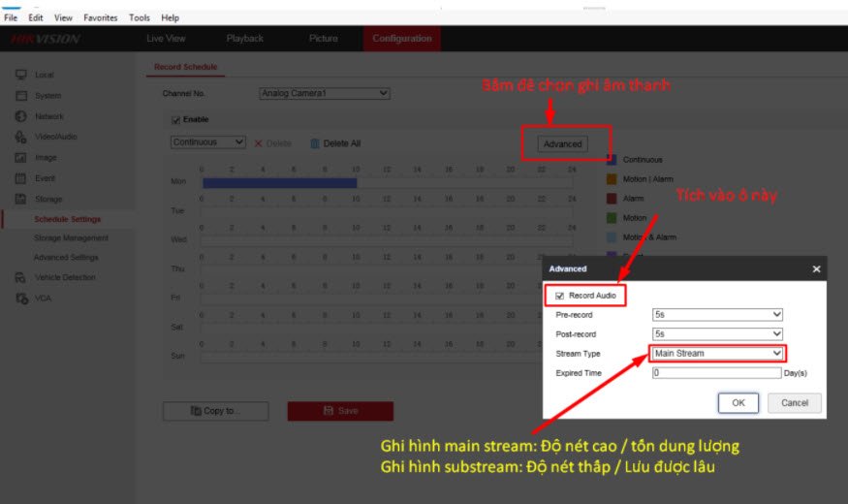848x504 pixels.
Task: Click the Video/Audio icon in sidebar
Action: point(19,137)
